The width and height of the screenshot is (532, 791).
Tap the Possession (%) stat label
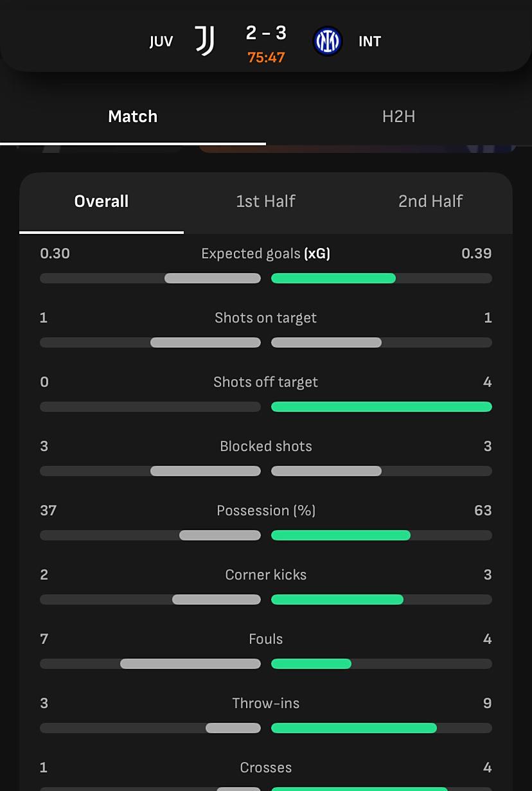point(266,511)
